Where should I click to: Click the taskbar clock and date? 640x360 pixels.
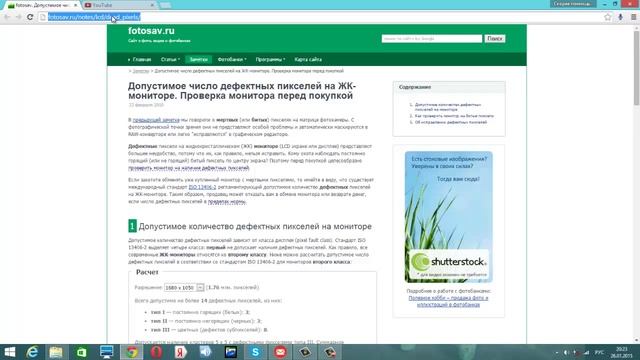coord(622,353)
